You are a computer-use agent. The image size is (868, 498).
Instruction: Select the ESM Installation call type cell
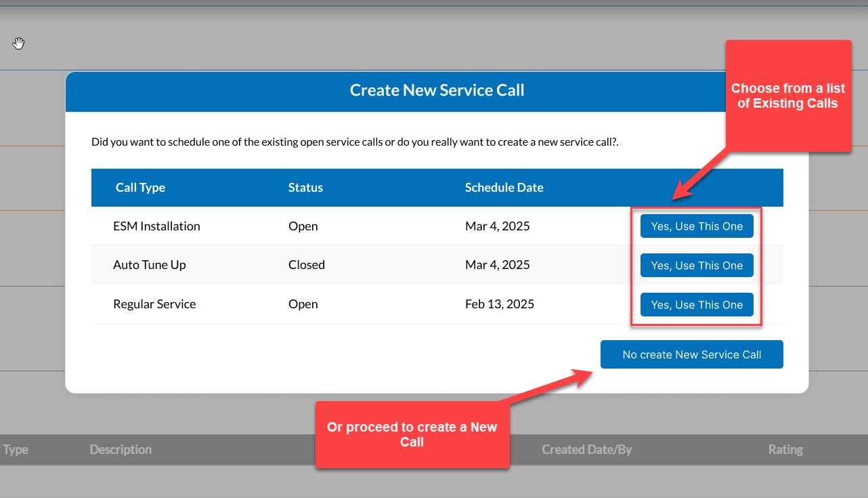(156, 226)
